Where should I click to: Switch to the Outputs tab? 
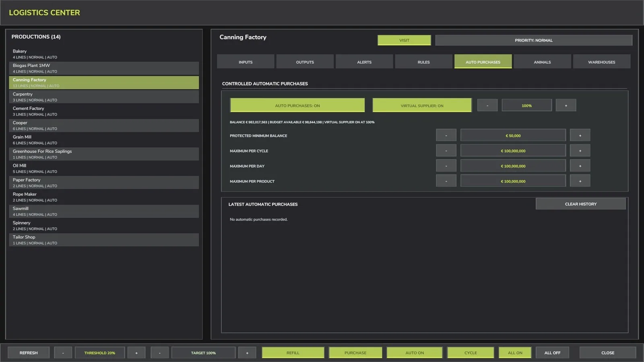(305, 62)
